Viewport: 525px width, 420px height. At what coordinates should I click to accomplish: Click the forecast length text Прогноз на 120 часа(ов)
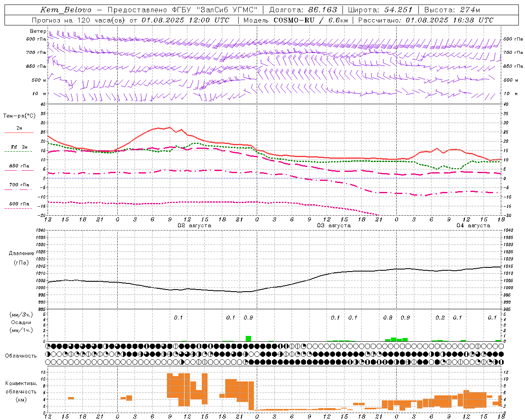79,20
